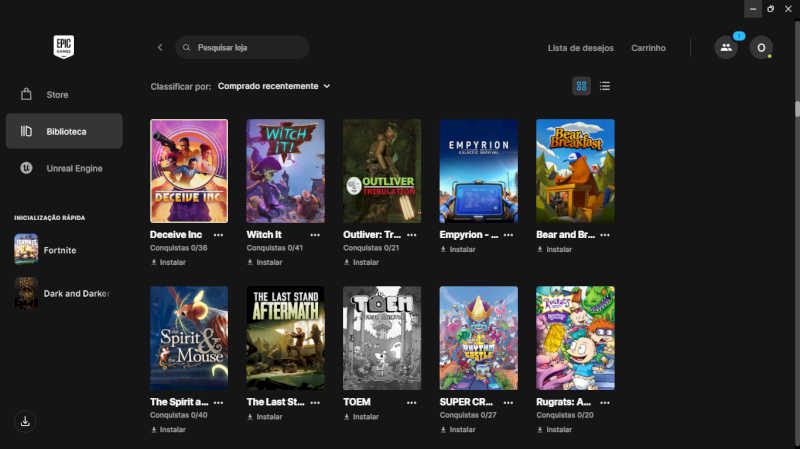Open Empyrion cover thumbnail

click(x=479, y=171)
